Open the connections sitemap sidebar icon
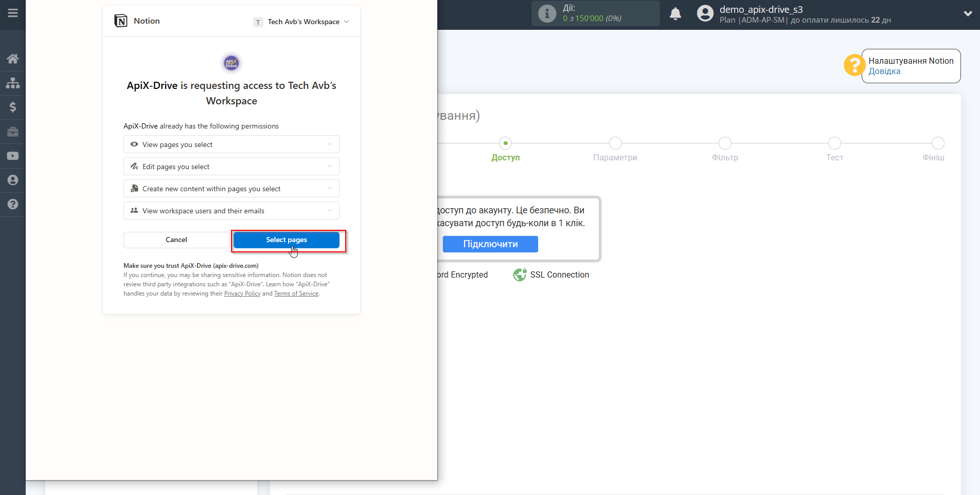The width and height of the screenshot is (980, 495). coord(13,83)
